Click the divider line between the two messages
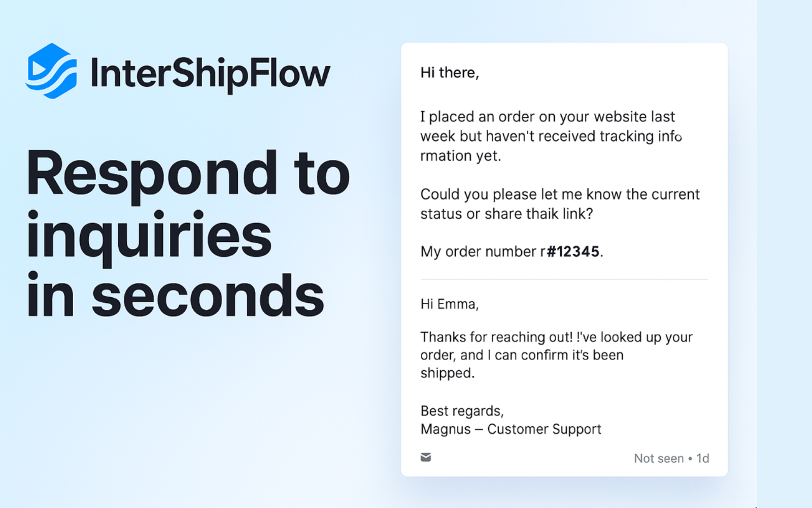Viewport: 812px width, 508px height. (564, 279)
